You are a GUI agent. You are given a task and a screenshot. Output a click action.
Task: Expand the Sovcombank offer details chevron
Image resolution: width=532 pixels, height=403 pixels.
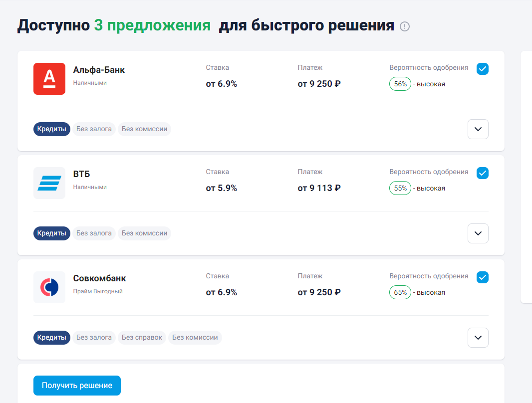(x=478, y=338)
